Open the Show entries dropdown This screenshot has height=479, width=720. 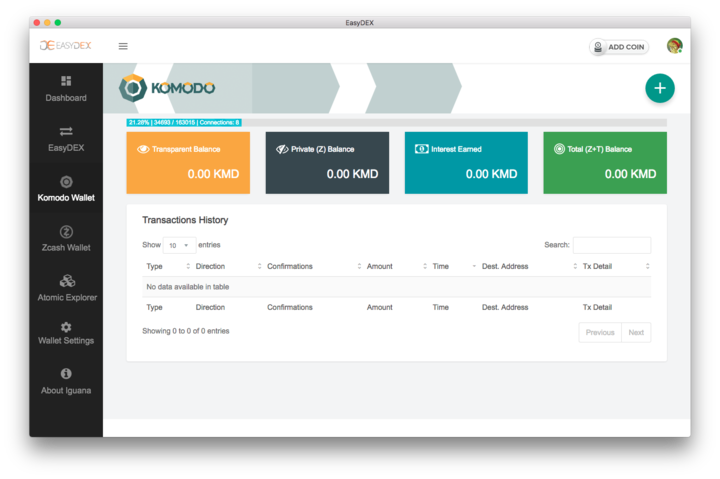pyautogui.click(x=179, y=245)
